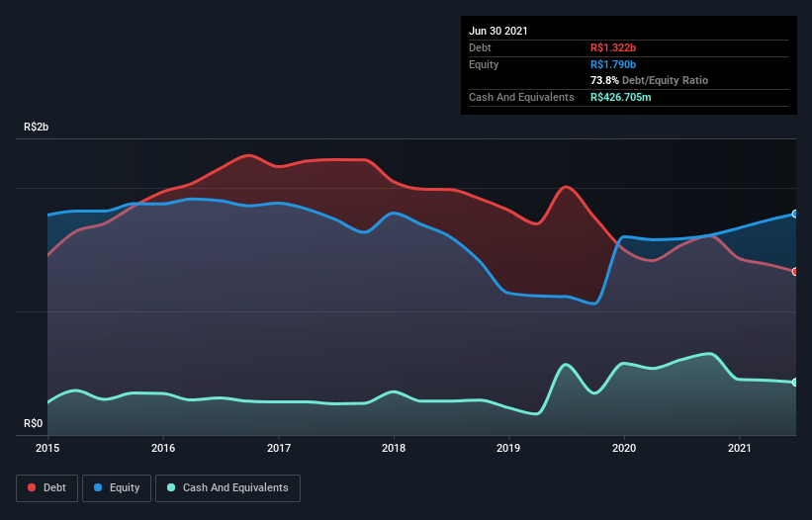Select the 2015 x-axis label

(x=47, y=448)
